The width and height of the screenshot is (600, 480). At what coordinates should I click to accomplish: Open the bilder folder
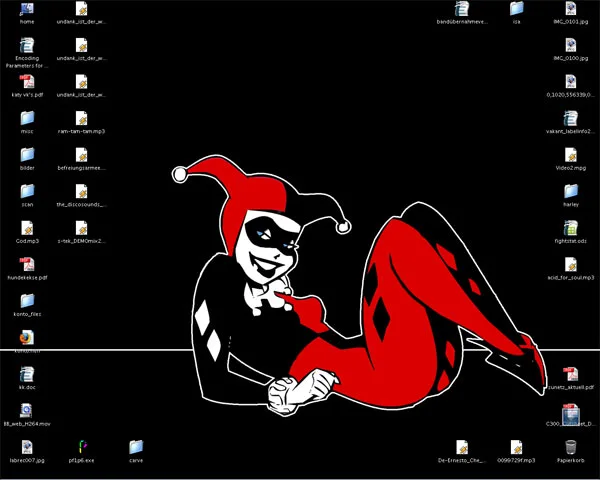(x=27, y=155)
